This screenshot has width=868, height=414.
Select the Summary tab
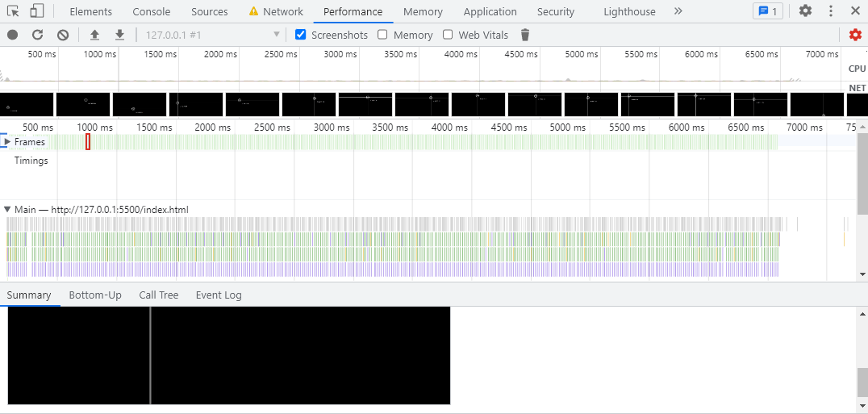click(29, 295)
